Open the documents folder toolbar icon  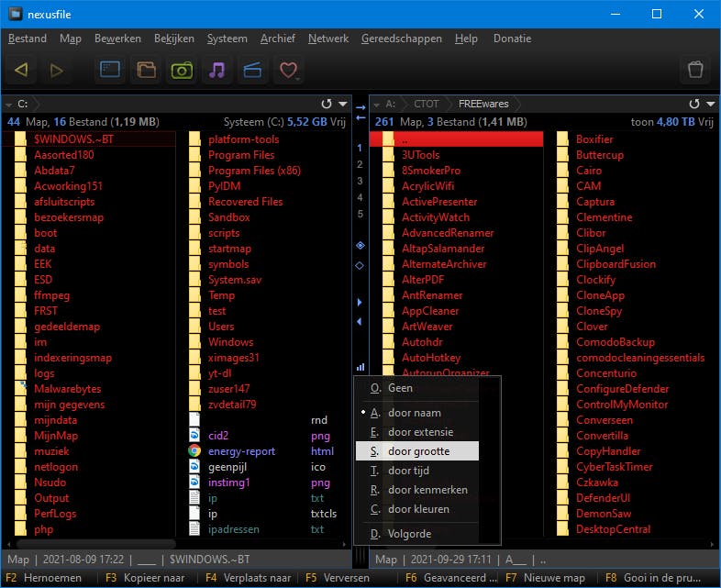click(146, 70)
